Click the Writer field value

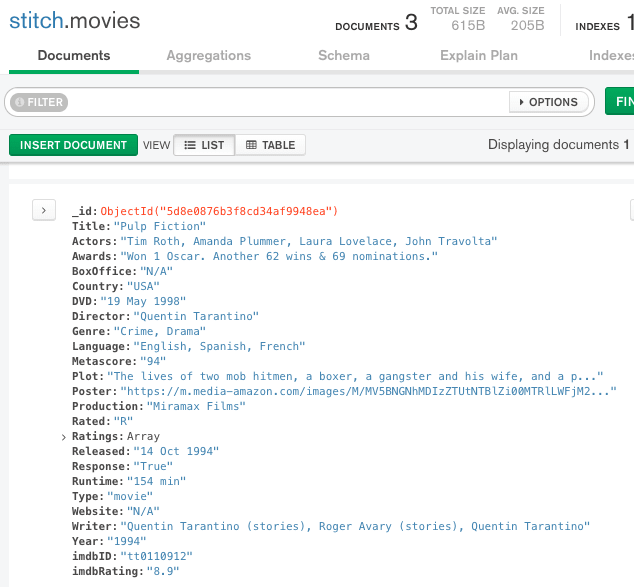click(355, 526)
